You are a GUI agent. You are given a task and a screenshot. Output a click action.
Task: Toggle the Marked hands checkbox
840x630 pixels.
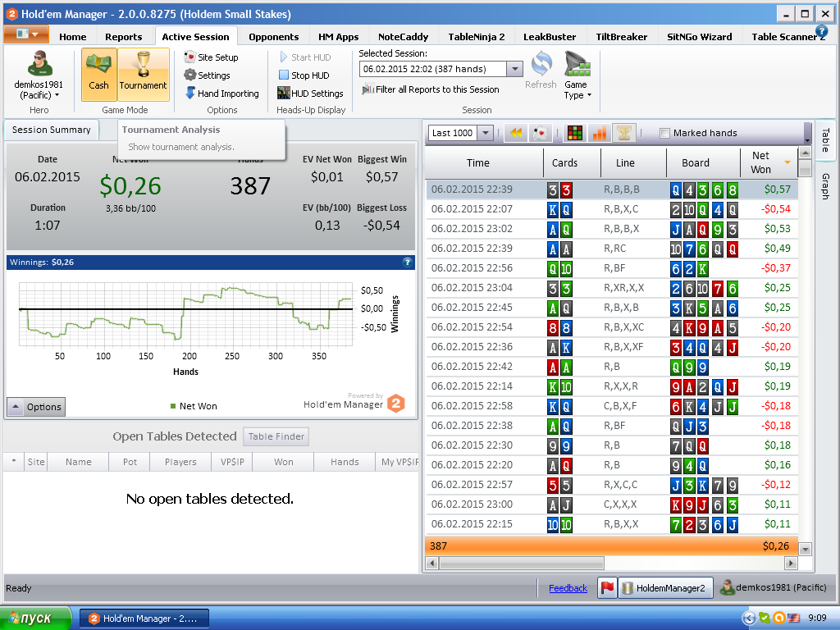point(664,133)
